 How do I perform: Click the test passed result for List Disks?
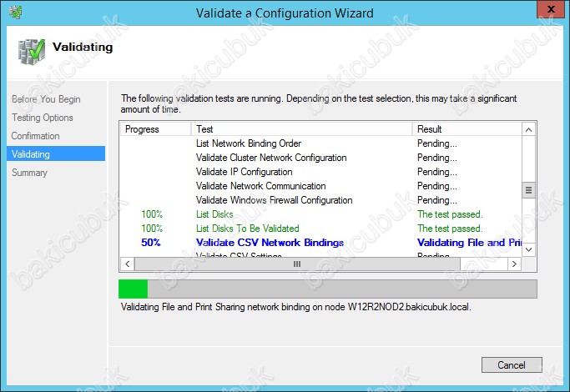(x=450, y=214)
